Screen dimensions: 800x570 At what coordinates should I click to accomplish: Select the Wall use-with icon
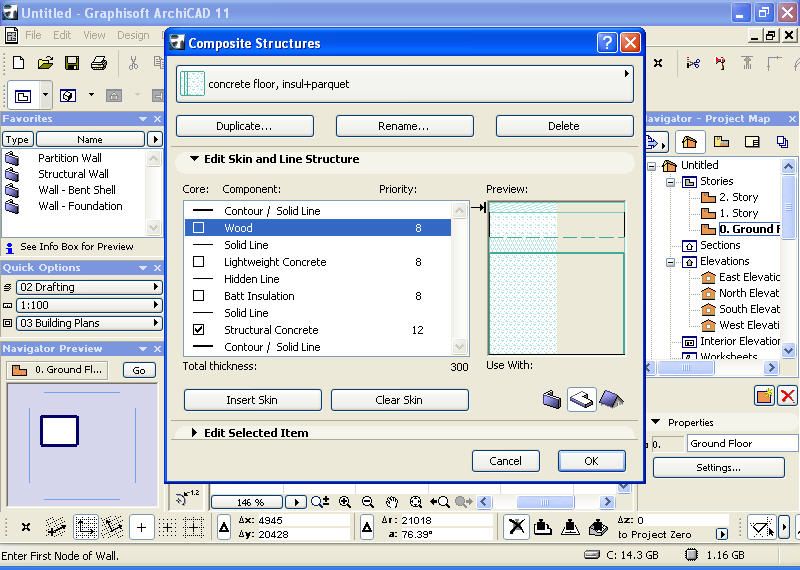pyautogui.click(x=552, y=399)
